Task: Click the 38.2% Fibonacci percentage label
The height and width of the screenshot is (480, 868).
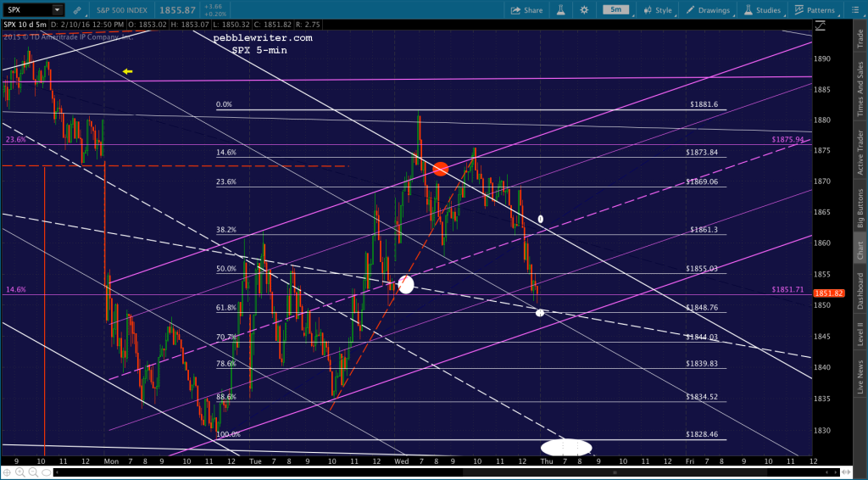Action: tap(225, 230)
